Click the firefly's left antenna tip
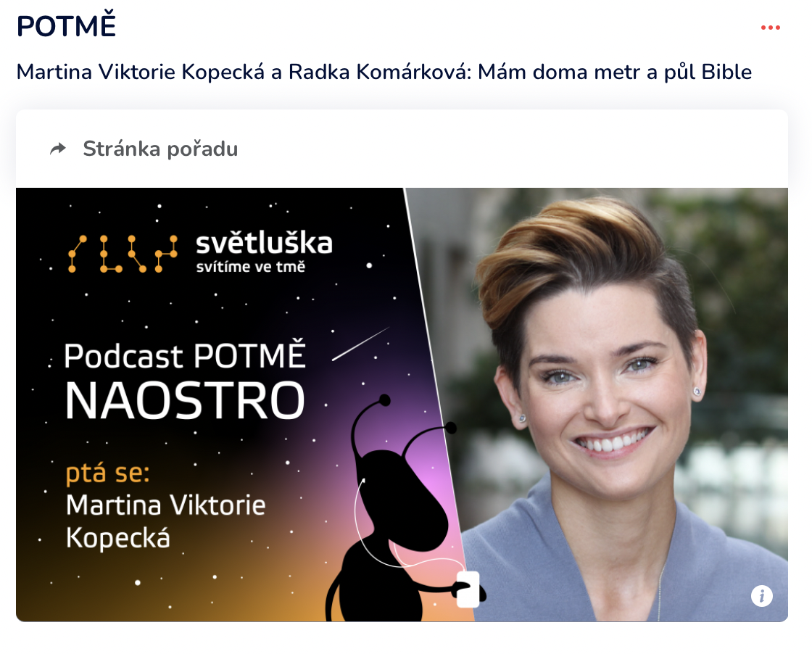 click(384, 400)
